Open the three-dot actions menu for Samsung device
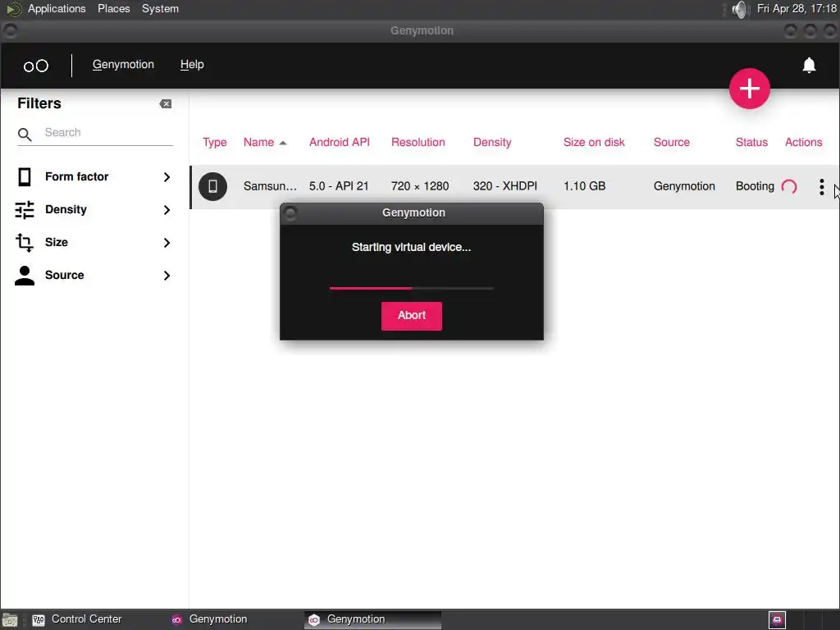Viewport: 840px width, 630px height. pyautogui.click(x=821, y=186)
